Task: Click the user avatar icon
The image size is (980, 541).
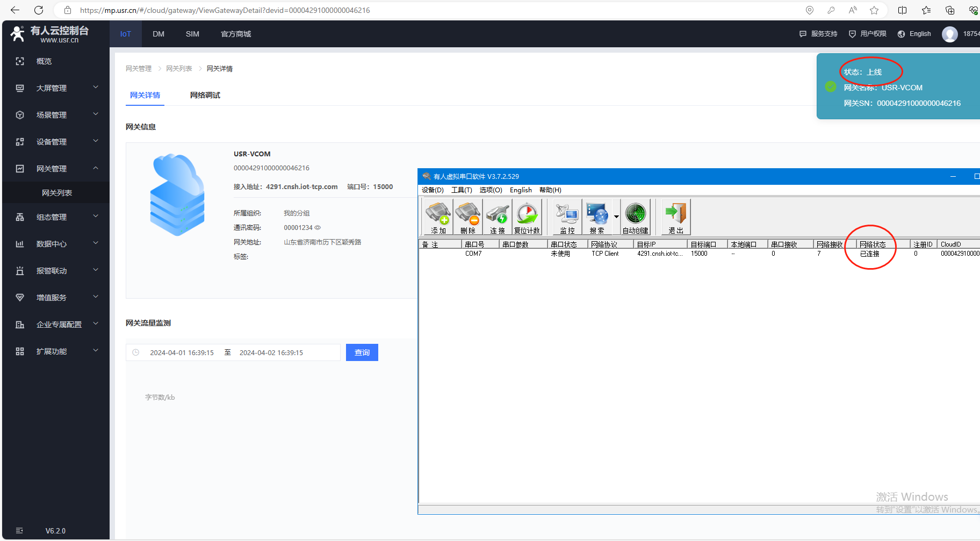Action: pos(950,34)
